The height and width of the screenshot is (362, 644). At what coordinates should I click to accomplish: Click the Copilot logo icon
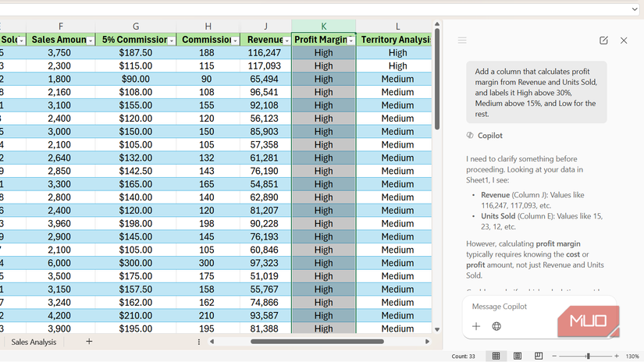click(470, 136)
